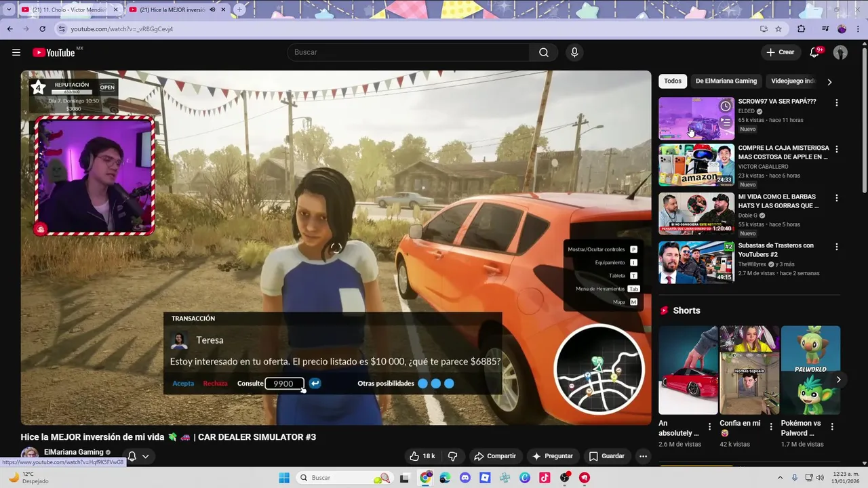Click the Guardar button
868x488 pixels.
[x=606, y=456]
